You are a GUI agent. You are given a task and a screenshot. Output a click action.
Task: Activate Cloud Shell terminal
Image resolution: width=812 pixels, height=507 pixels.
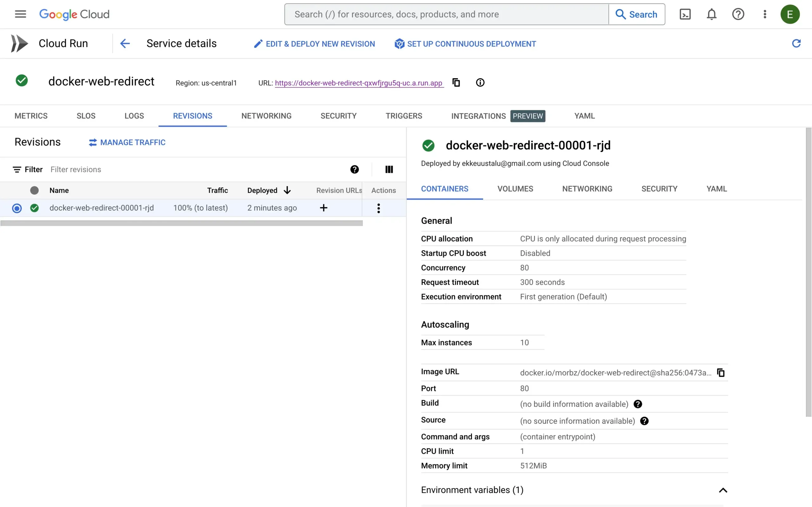coord(685,14)
